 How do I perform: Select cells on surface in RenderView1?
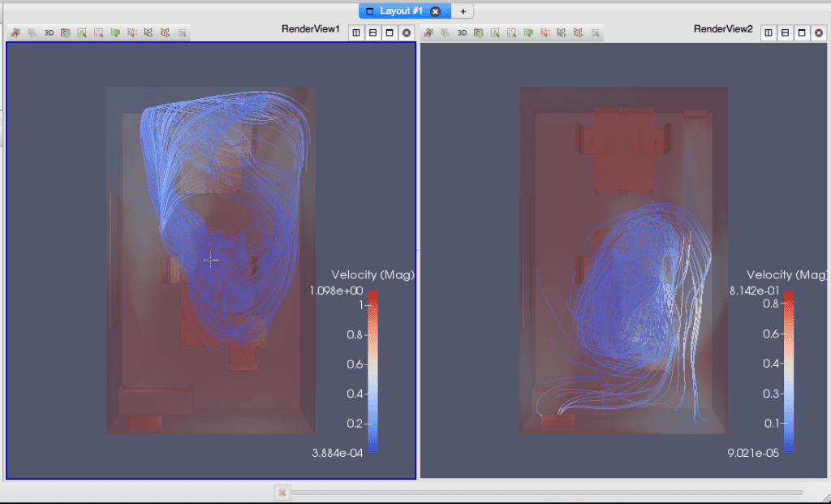click(x=82, y=32)
